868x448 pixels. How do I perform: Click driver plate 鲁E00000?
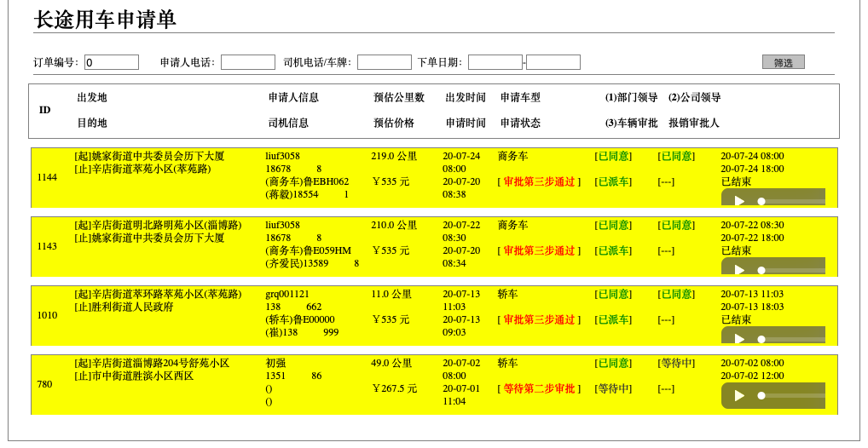[x=314, y=320]
